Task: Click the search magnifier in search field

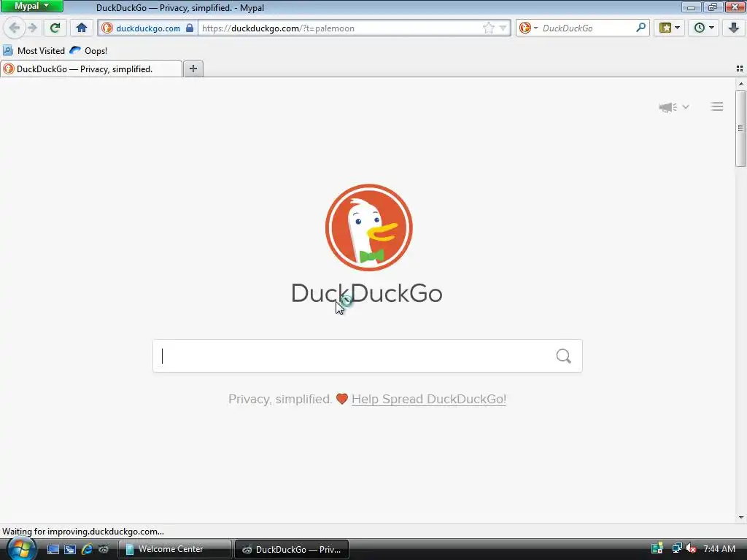Action: point(564,356)
